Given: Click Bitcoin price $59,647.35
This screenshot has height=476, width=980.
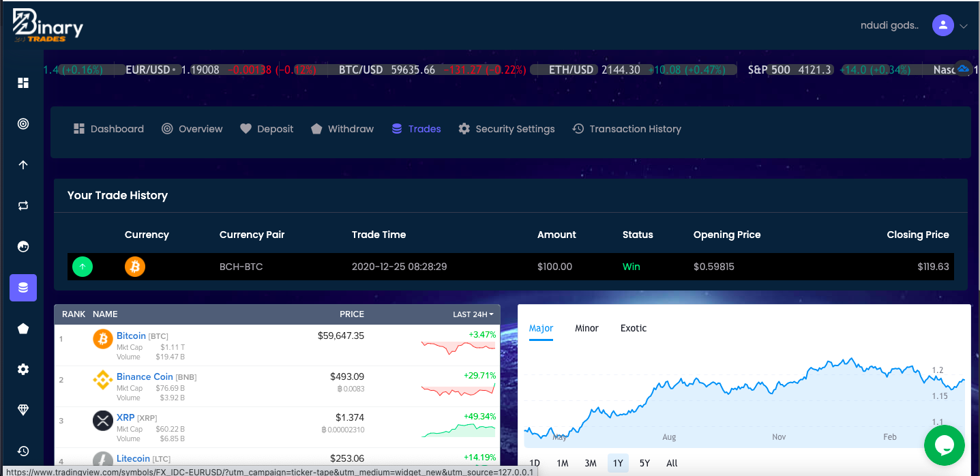Looking at the screenshot, I should (341, 336).
